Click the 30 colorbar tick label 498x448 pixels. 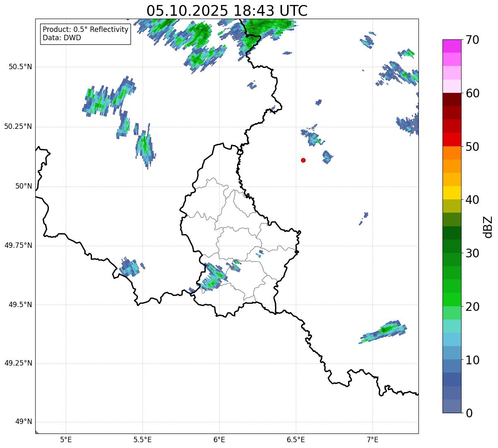coord(472,253)
